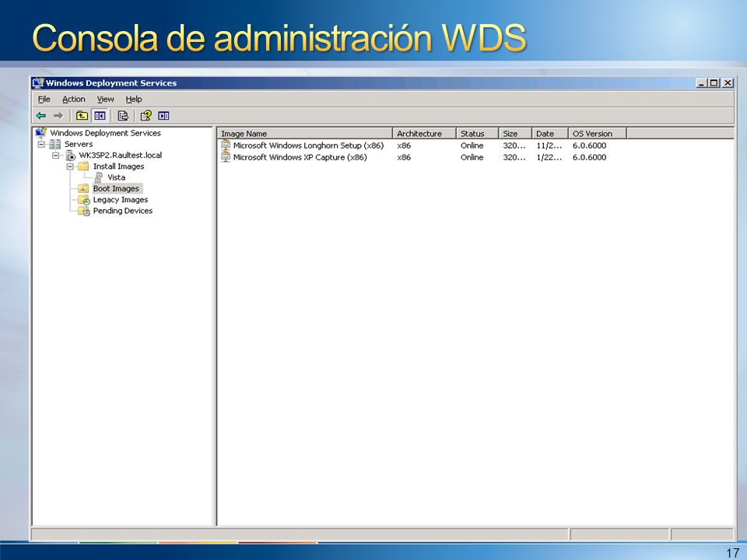Sort by the Status column header
747x560 pixels.
pos(477,133)
